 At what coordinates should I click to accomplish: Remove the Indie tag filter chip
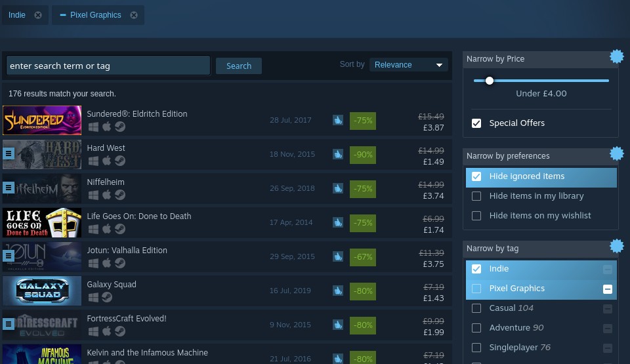click(38, 15)
